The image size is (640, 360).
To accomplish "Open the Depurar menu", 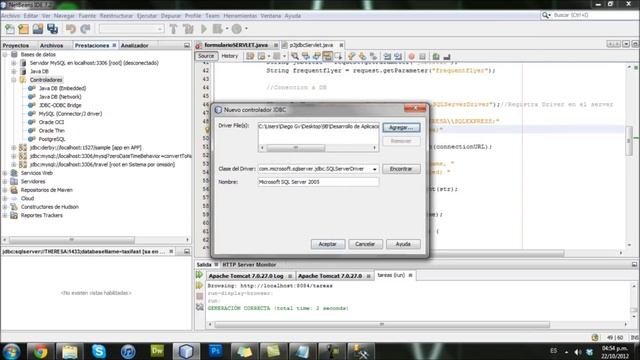I will (171, 16).
